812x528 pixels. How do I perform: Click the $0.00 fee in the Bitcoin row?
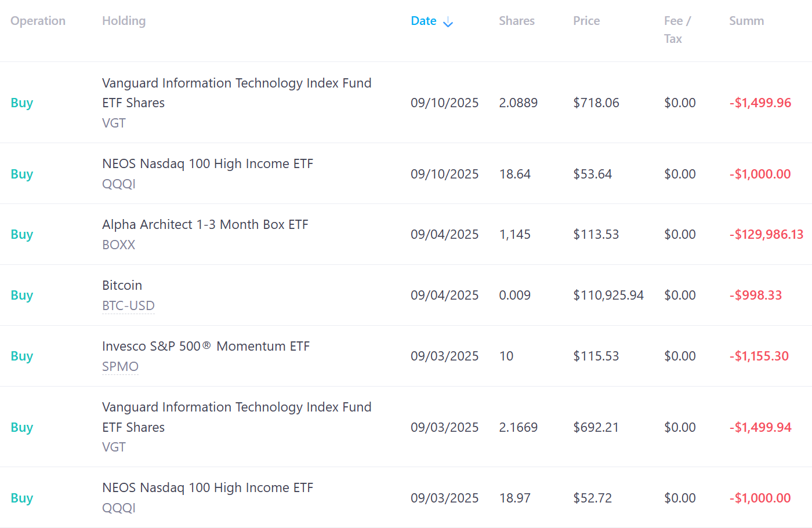[x=680, y=295]
